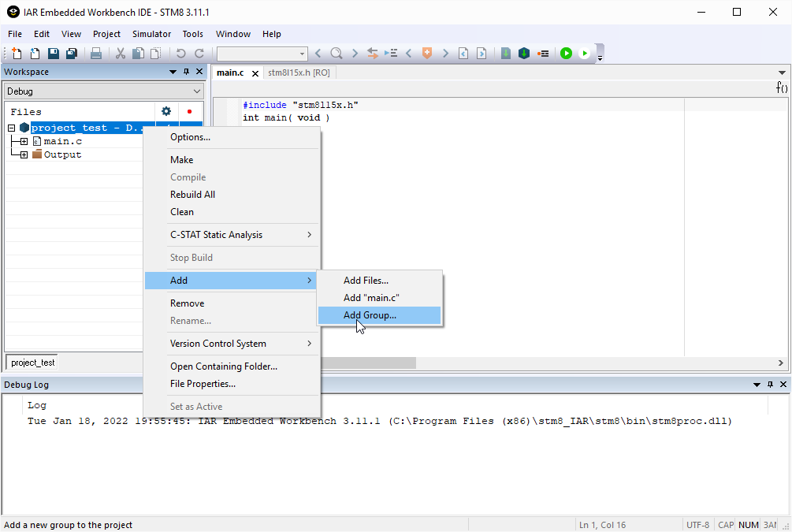Open the Simulator menu
This screenshot has width=792, height=532.
point(151,34)
